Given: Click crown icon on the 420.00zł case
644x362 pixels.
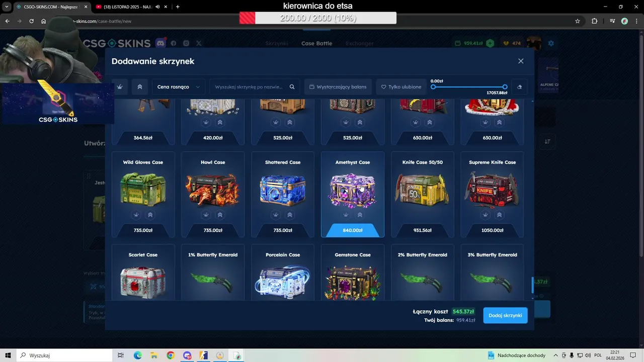Looking at the screenshot, I should [206, 122].
